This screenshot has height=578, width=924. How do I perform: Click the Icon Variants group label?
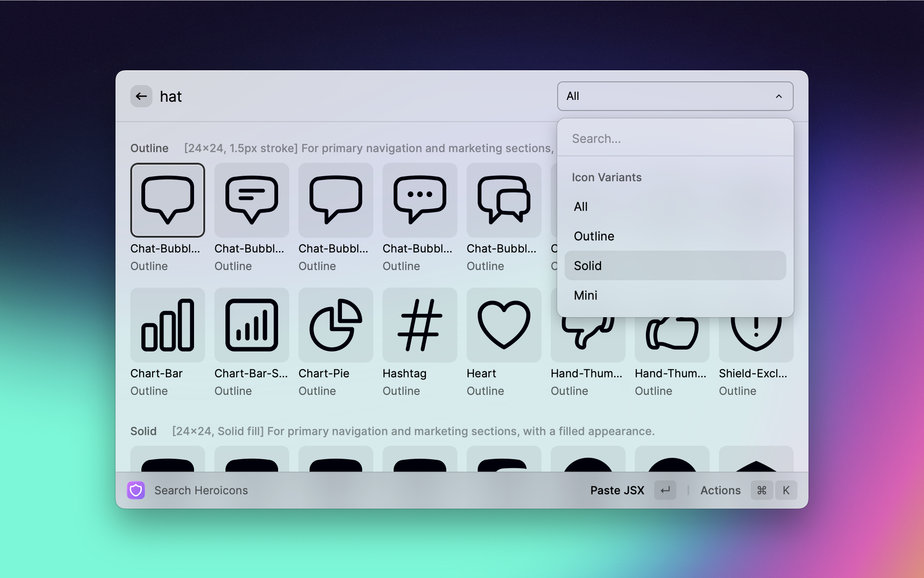click(607, 177)
